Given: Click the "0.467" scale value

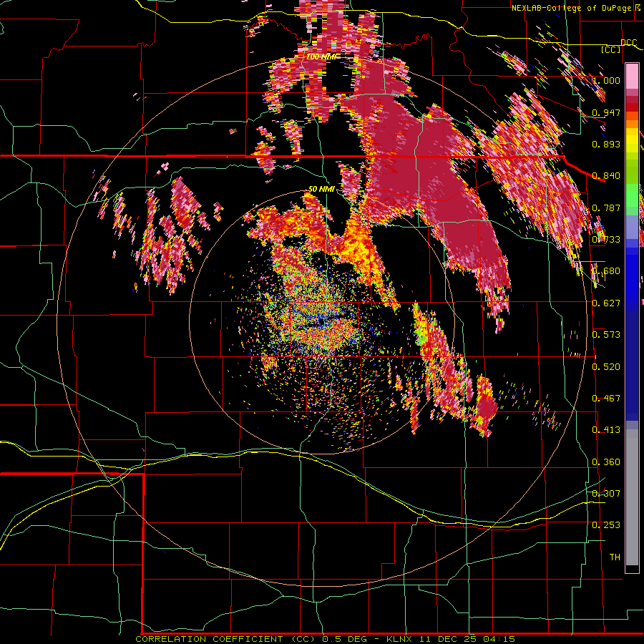Looking at the screenshot, I should 606,399.
